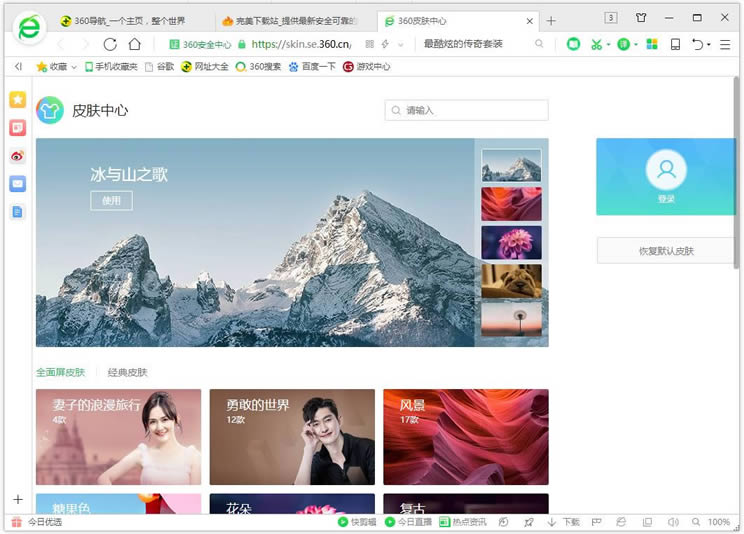This screenshot has height=534, width=744.
Task: Open the 勇敢的世界 skin collection
Action: coord(292,437)
